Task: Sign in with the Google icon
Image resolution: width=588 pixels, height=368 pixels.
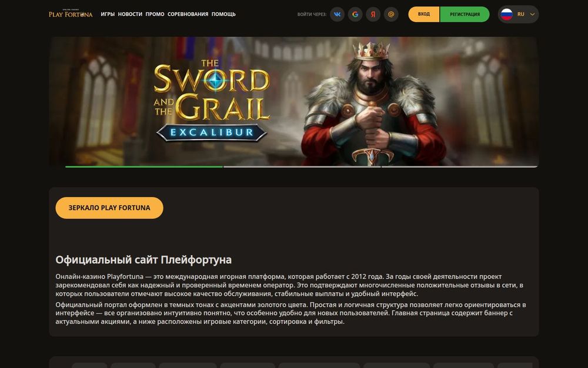Action: 355,14
